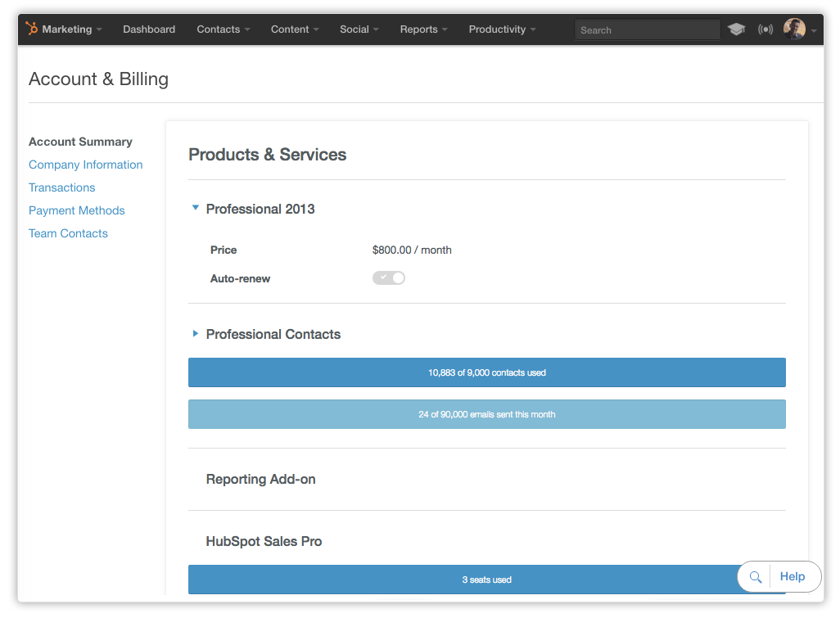Viewport: 840px width, 618px height.
Task: Click the emails sent this month bar
Action: 487,414
